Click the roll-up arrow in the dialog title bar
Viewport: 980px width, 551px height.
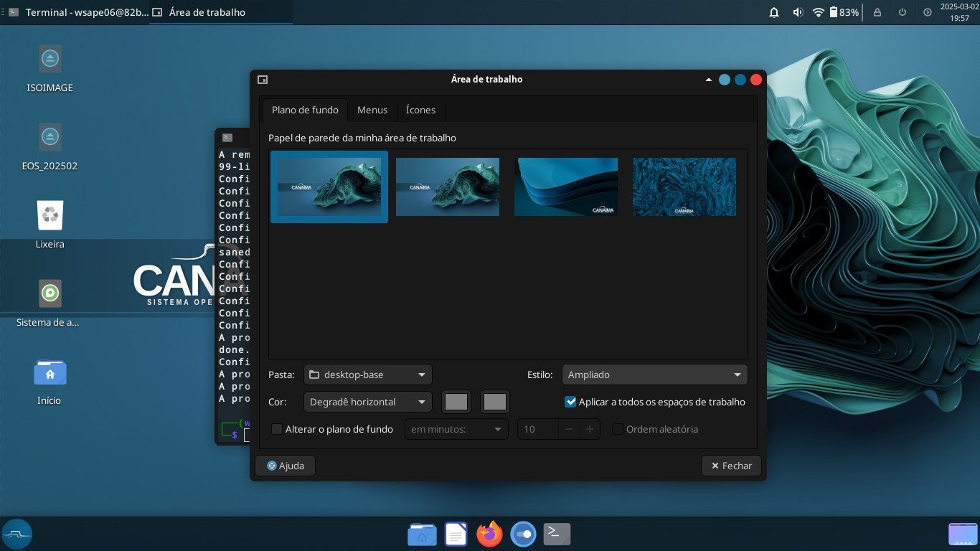[x=709, y=80]
